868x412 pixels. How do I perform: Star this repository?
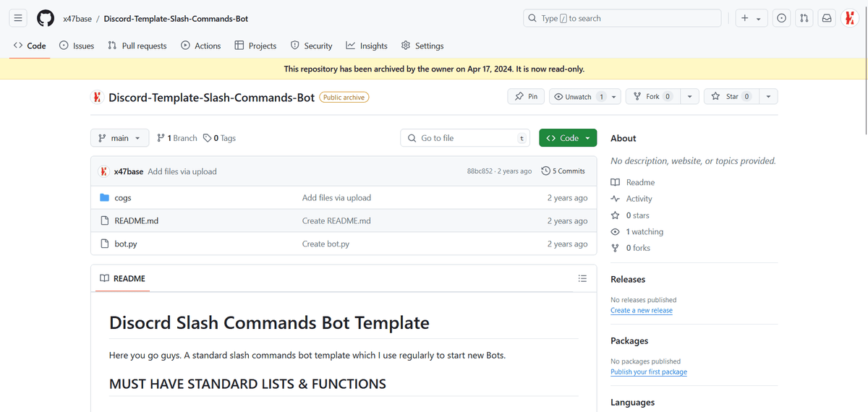(731, 96)
